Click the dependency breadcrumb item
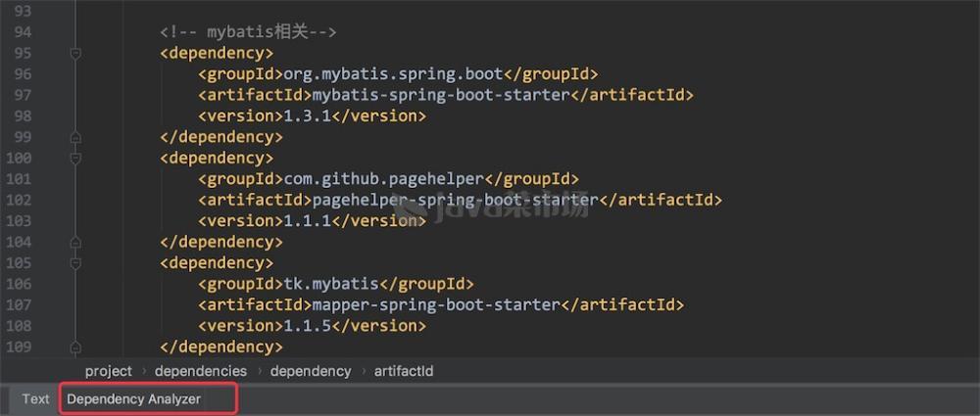 click(x=310, y=371)
